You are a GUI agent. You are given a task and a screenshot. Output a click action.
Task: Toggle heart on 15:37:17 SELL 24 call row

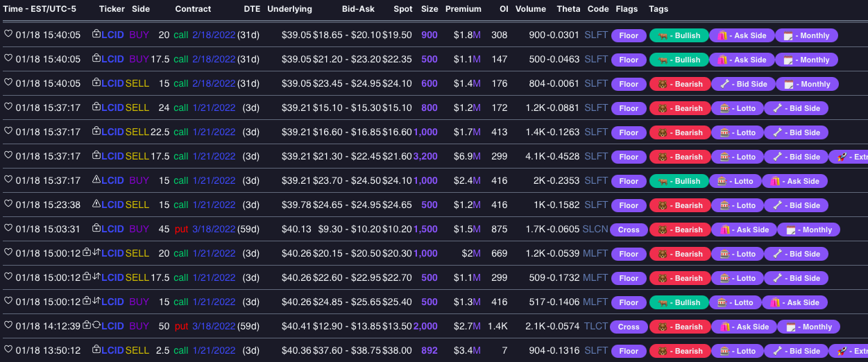pyautogui.click(x=8, y=107)
